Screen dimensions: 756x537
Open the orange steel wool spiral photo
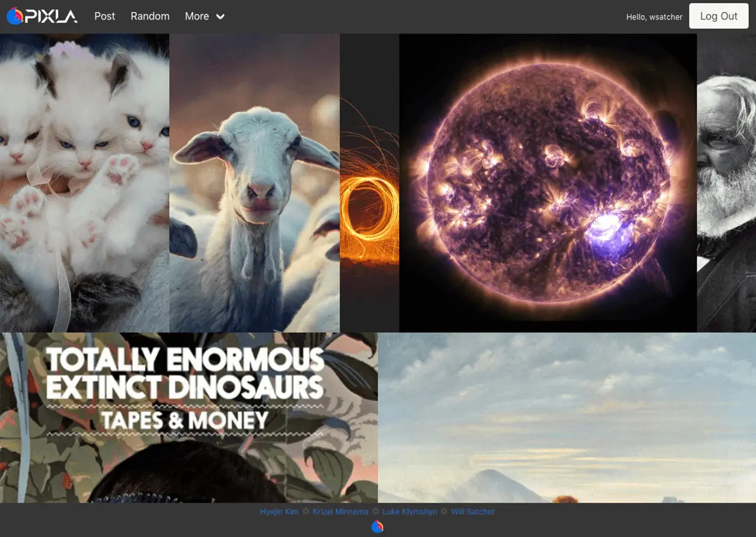tap(370, 183)
